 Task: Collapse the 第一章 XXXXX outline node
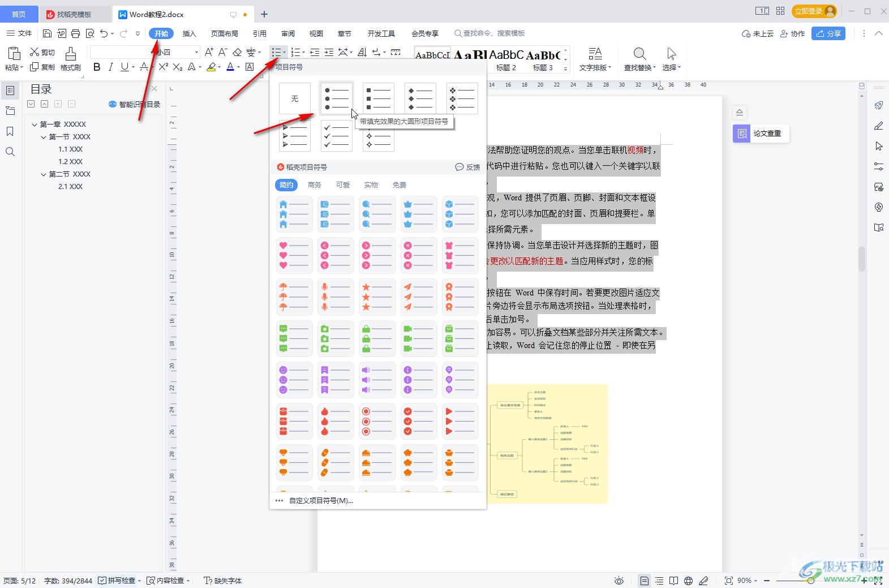point(35,125)
